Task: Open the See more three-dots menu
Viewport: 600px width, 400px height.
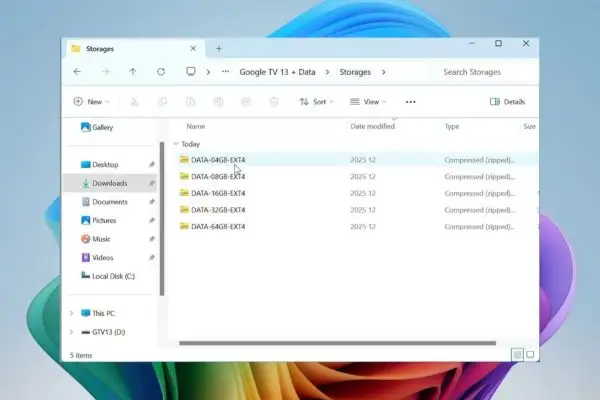Action: tap(411, 102)
